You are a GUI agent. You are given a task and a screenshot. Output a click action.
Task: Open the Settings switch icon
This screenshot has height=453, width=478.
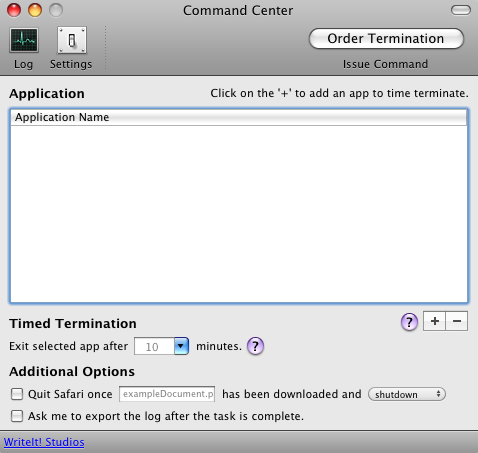[x=72, y=40]
